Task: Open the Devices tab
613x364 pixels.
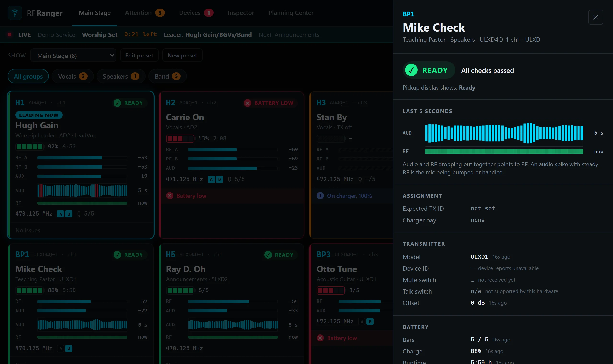Action: click(x=196, y=13)
